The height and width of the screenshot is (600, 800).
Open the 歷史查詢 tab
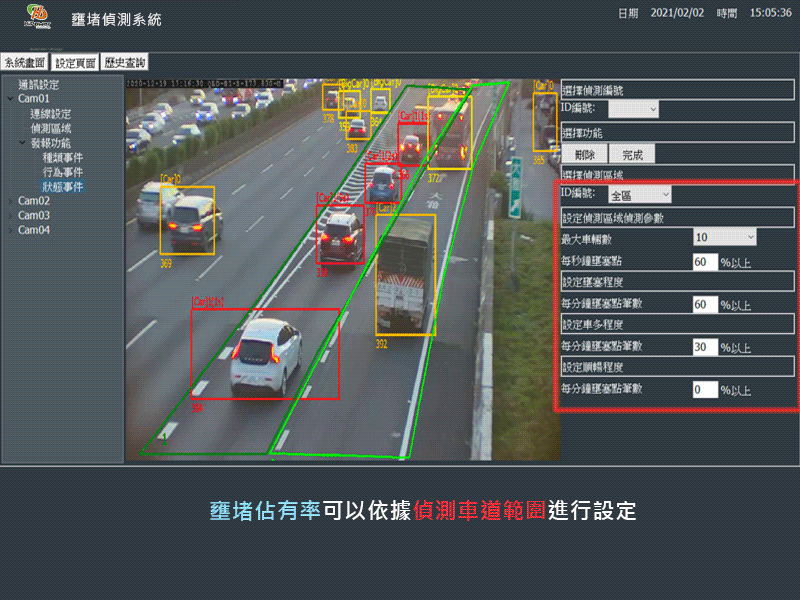125,63
